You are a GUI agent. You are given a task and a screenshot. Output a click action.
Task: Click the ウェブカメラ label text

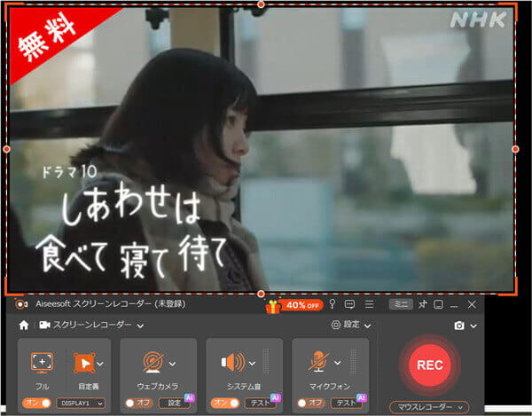158,386
